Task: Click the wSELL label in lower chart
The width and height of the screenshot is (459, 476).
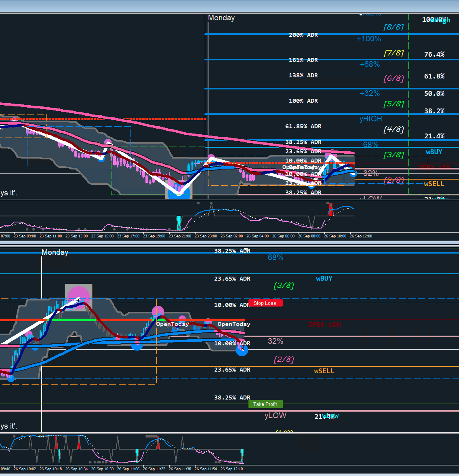Action: pos(324,371)
